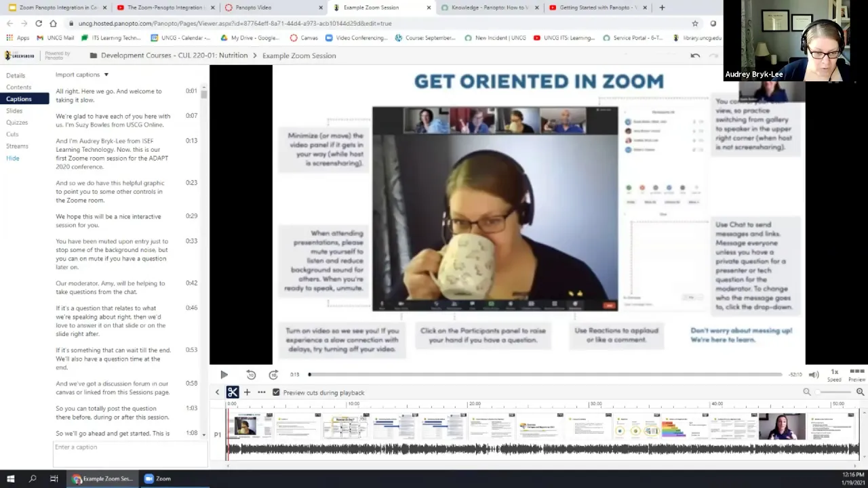Skip forward ten seconds in the player
Image resolution: width=868 pixels, height=488 pixels.
coord(273,375)
